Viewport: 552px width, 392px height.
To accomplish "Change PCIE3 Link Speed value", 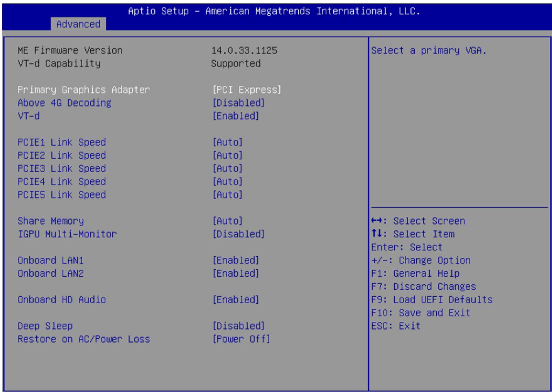I will click(228, 168).
